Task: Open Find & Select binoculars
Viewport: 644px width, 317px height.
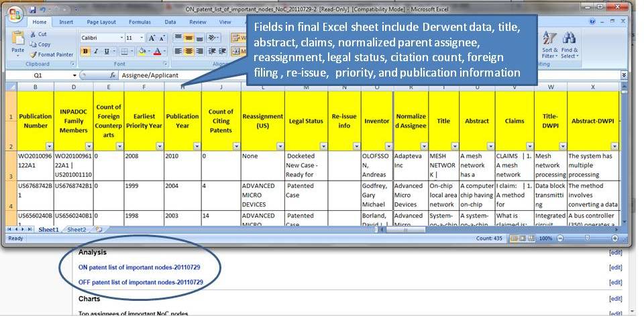Action: click(570, 42)
